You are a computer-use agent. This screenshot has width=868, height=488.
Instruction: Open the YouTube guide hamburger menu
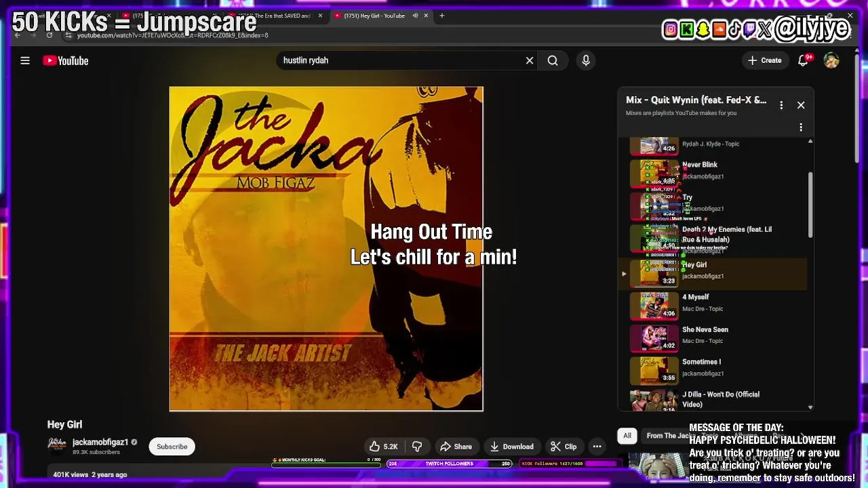click(x=25, y=60)
